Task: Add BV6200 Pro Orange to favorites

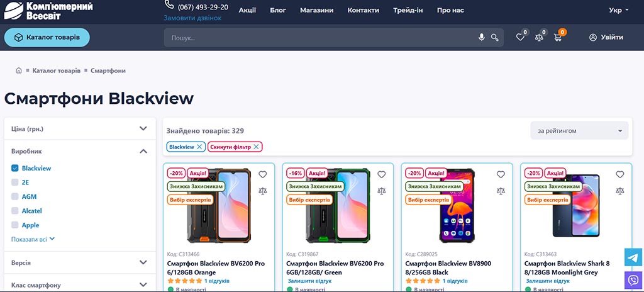Action: click(x=263, y=174)
